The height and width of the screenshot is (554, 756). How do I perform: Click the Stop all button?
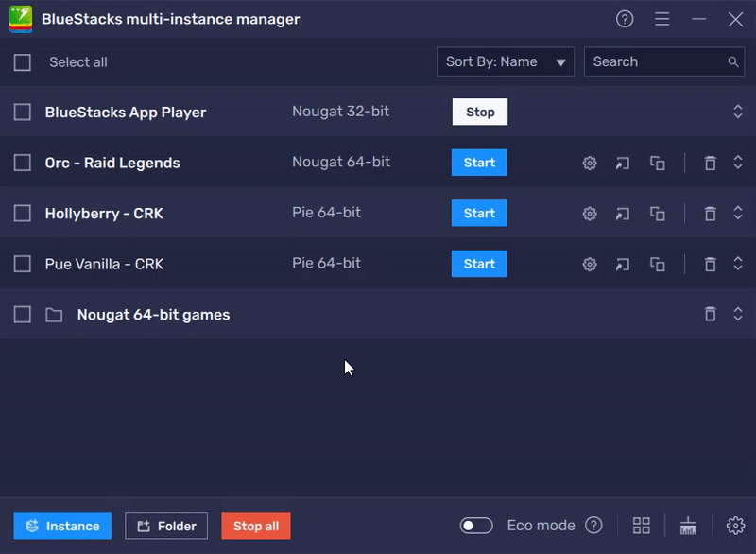tap(255, 525)
